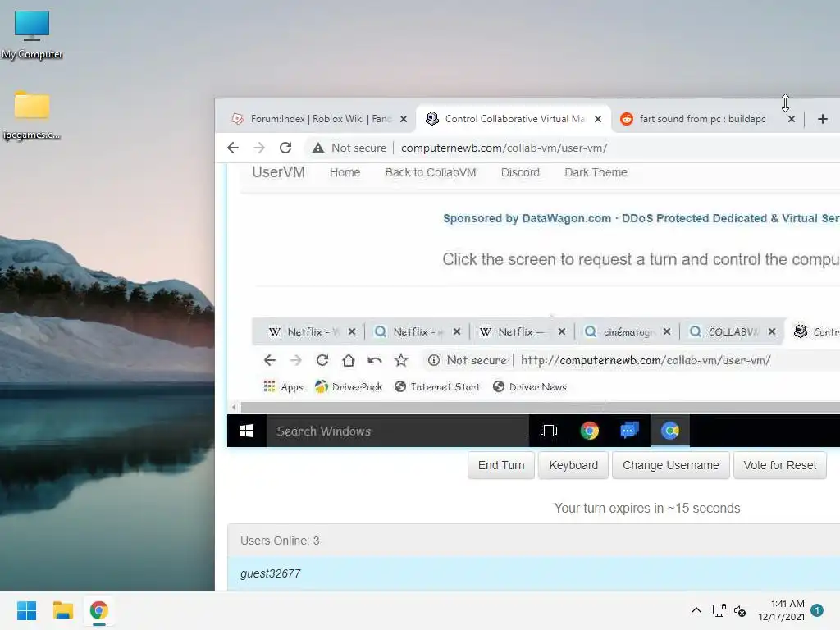Go forward in the outer browser
Screen dimensions: 840x630
click(259, 148)
